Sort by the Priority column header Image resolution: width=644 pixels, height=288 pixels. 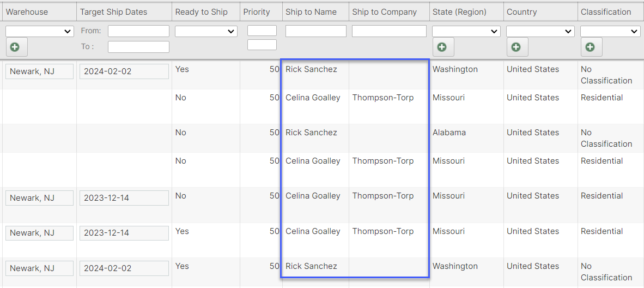coord(257,12)
